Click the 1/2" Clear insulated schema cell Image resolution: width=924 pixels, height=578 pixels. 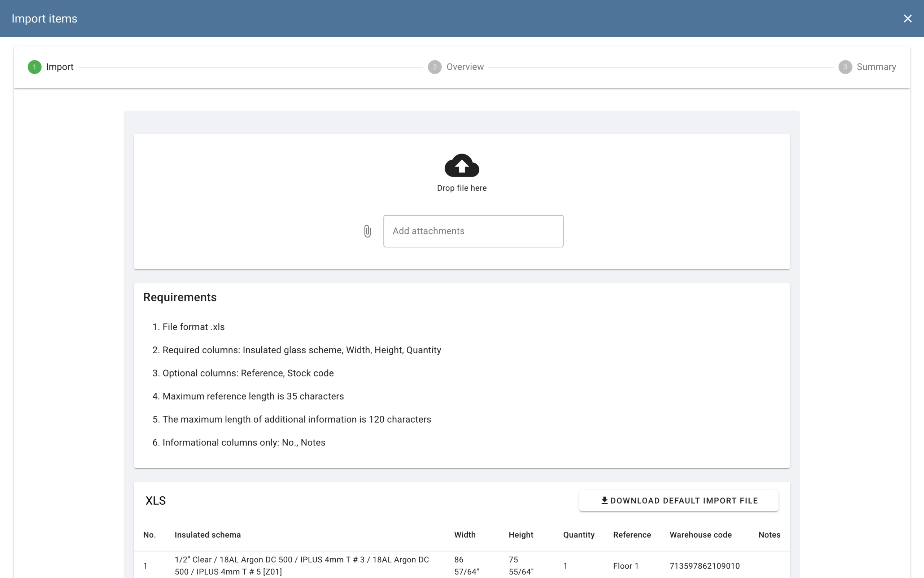(x=302, y=566)
